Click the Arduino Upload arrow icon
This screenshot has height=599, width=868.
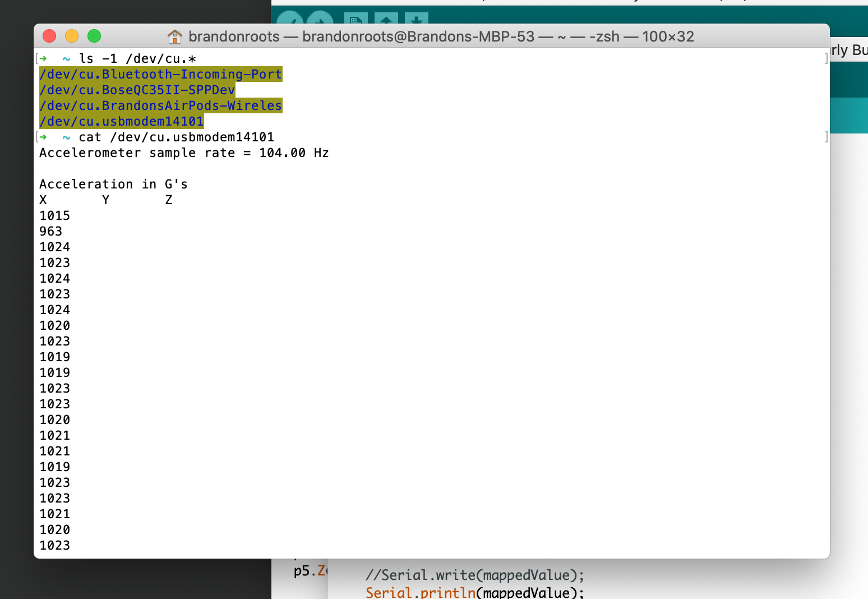(x=320, y=19)
